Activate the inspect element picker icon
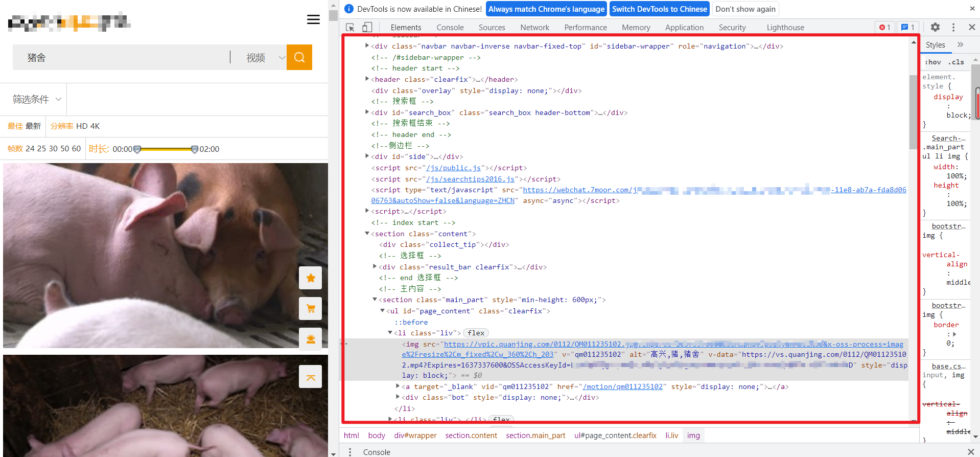 pyautogui.click(x=350, y=28)
